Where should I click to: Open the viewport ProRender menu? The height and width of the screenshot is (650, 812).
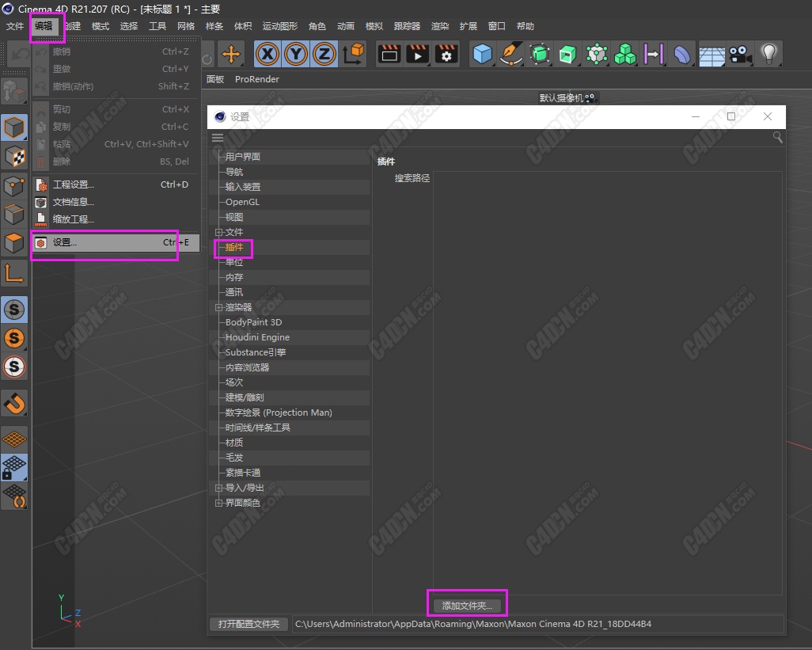tap(257, 79)
